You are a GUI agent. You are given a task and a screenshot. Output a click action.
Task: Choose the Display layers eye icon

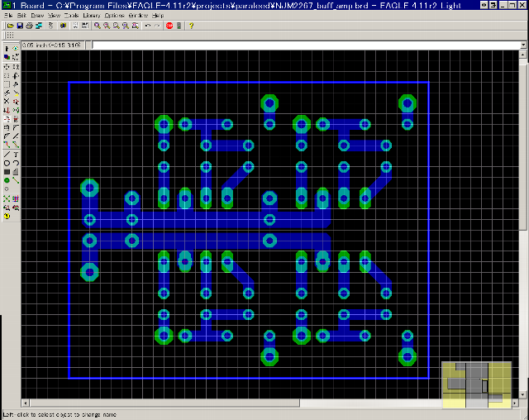click(x=16, y=49)
